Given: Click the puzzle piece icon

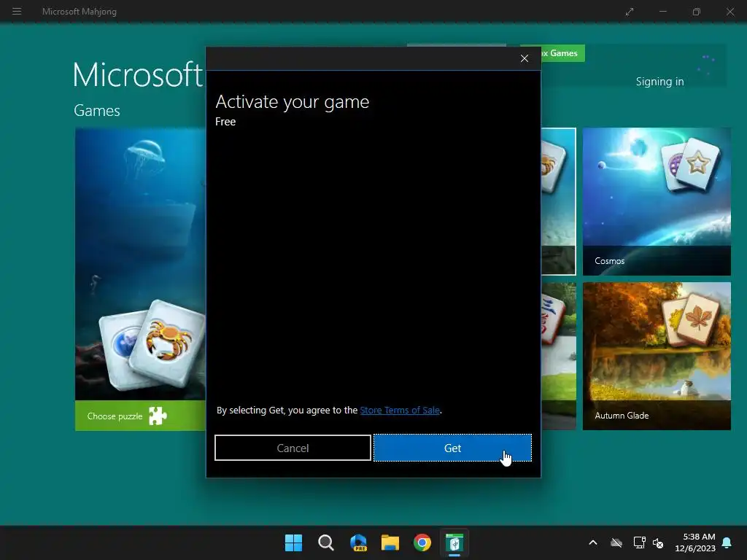Looking at the screenshot, I should pos(158,416).
